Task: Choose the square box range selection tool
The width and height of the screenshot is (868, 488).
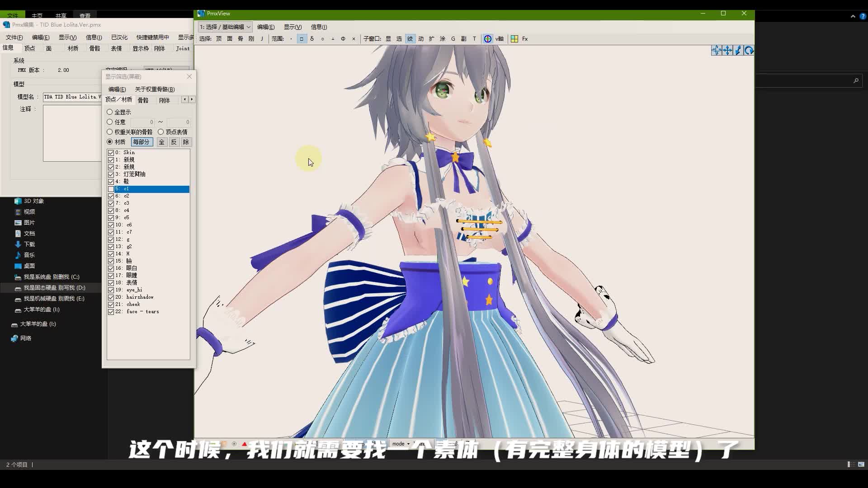Action: click(302, 39)
